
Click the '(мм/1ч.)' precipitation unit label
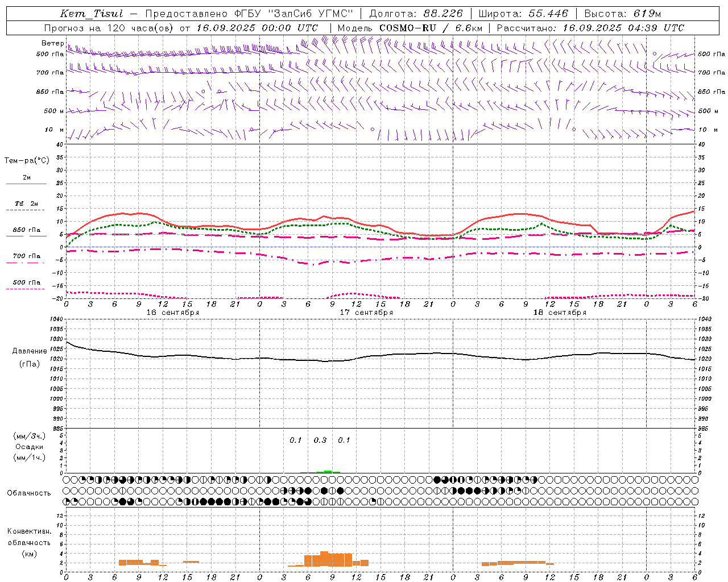pyautogui.click(x=30, y=458)
